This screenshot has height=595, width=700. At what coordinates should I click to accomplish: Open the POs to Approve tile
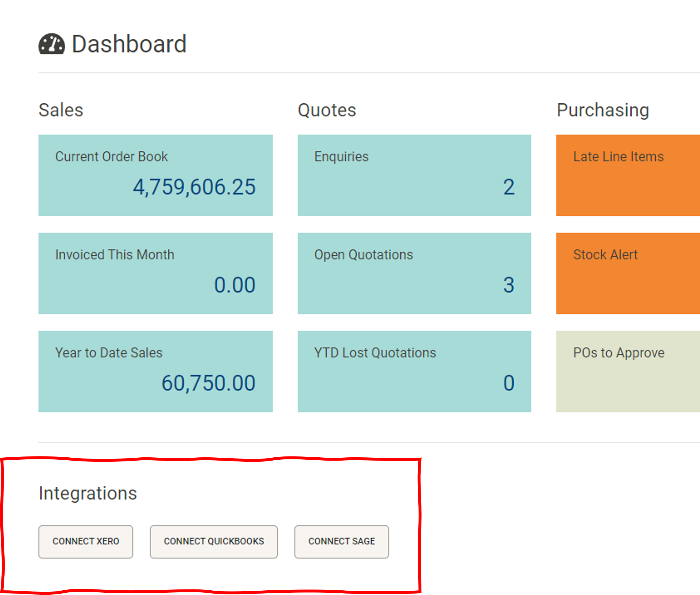click(x=628, y=371)
